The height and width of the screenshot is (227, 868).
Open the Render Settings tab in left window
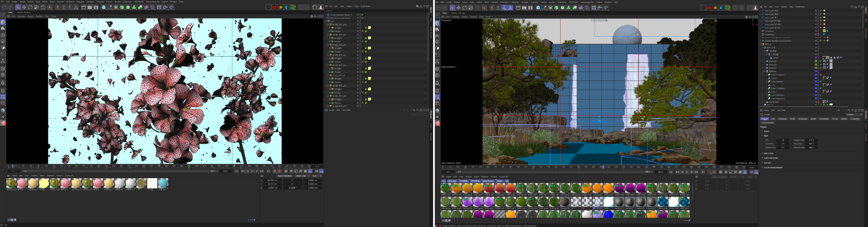24,12
